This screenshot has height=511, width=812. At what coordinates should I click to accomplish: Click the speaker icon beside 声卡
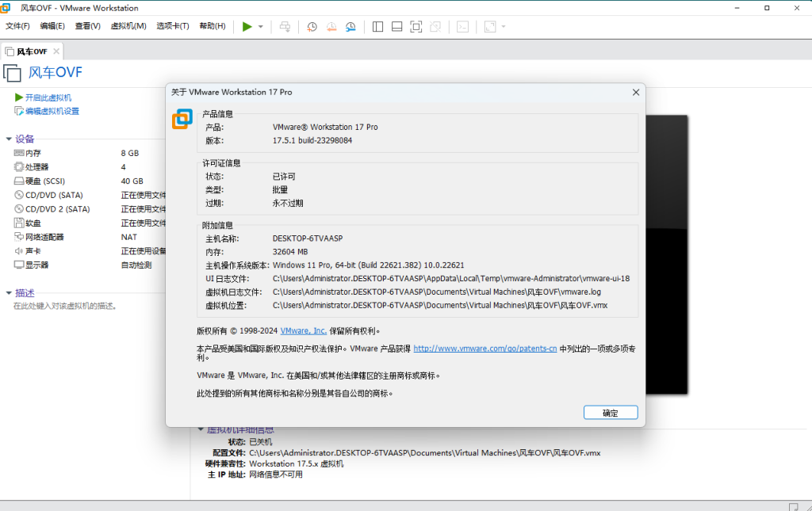(19, 251)
